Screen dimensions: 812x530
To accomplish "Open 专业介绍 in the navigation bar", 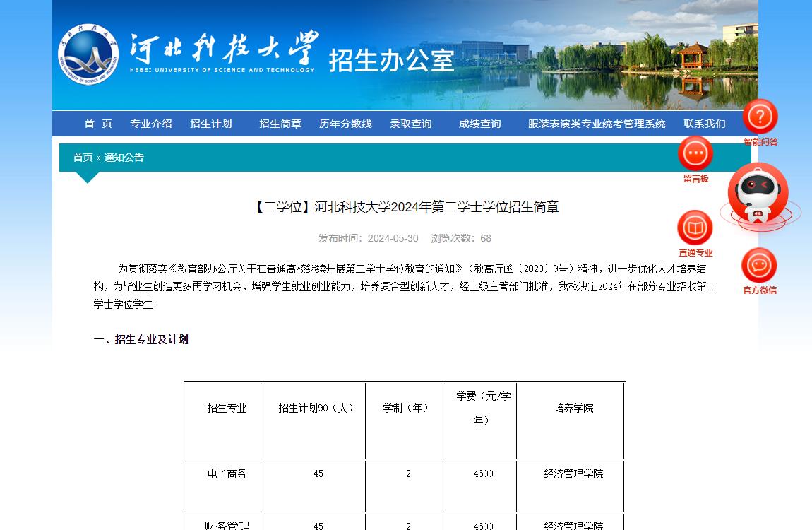I will (150, 124).
